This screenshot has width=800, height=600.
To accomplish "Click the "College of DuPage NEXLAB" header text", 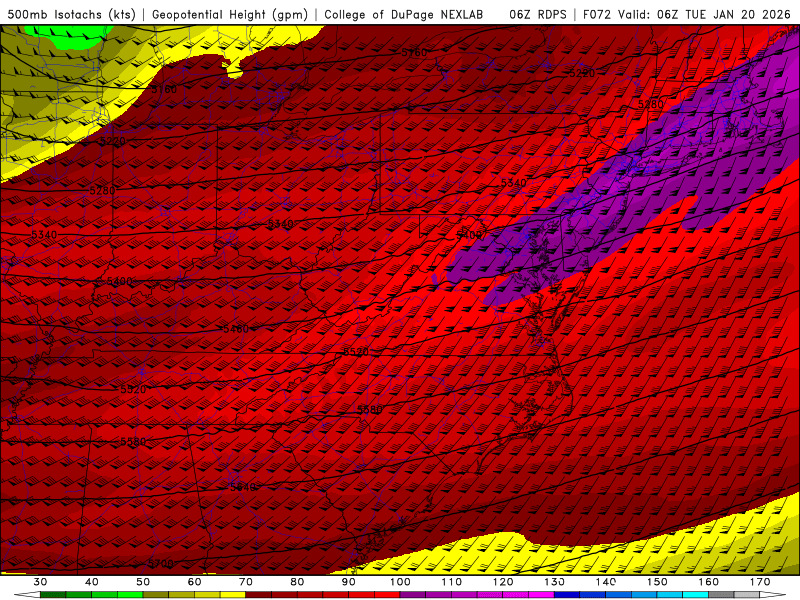I will pyautogui.click(x=404, y=14).
